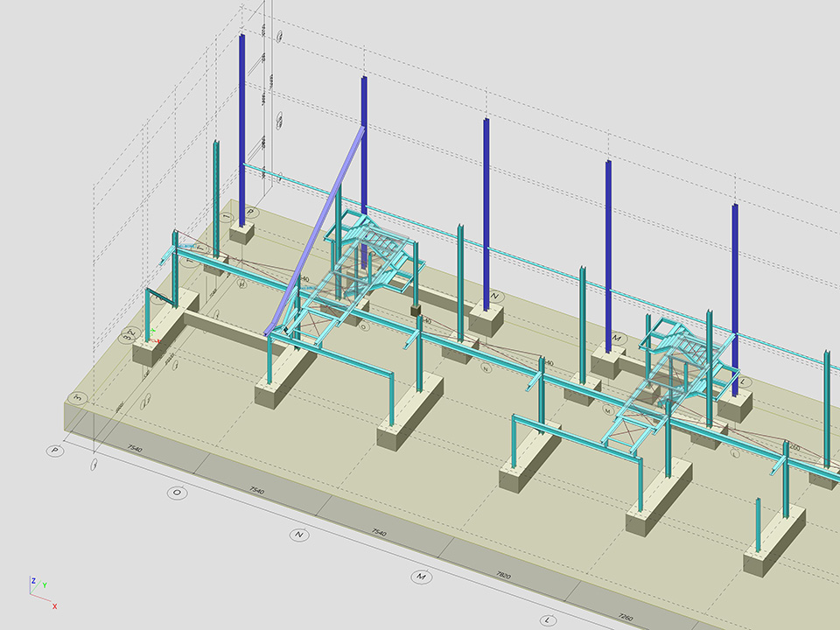The height and width of the screenshot is (630, 840).
Task: Select the leftmost tall dark blue column
Action: click(242, 122)
